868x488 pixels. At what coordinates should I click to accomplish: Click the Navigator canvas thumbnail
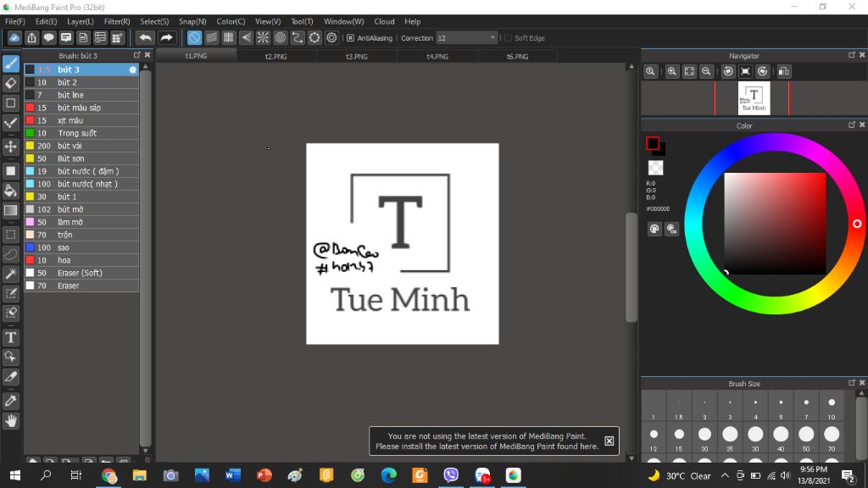(x=754, y=98)
